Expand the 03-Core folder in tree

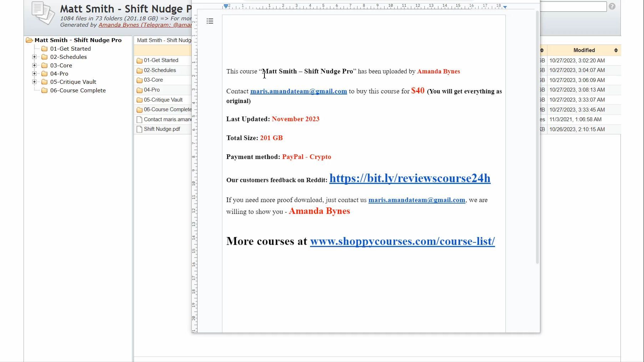[x=35, y=66]
